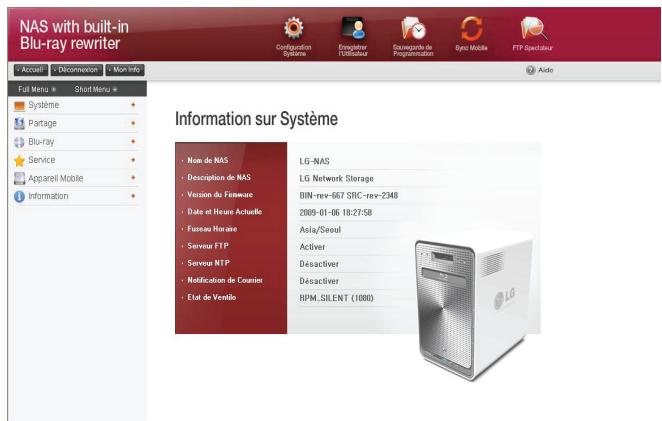Click the 'Fuseau Horaire' label

click(212, 229)
